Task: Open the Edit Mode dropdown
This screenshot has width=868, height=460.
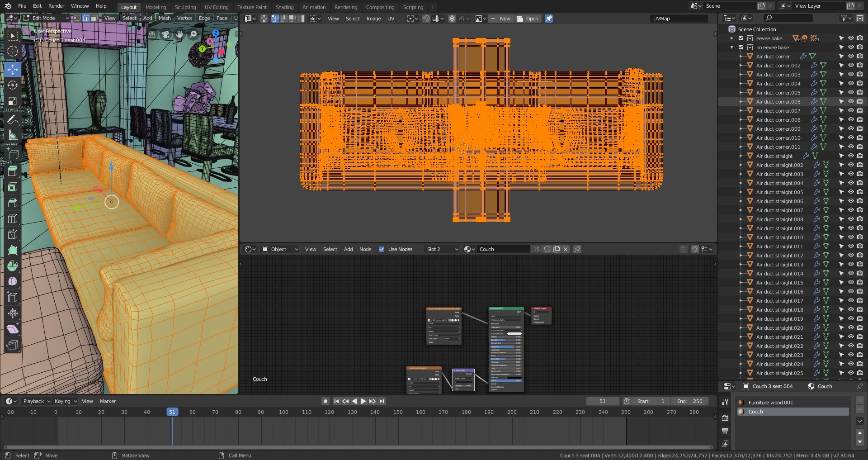Action: [46, 19]
